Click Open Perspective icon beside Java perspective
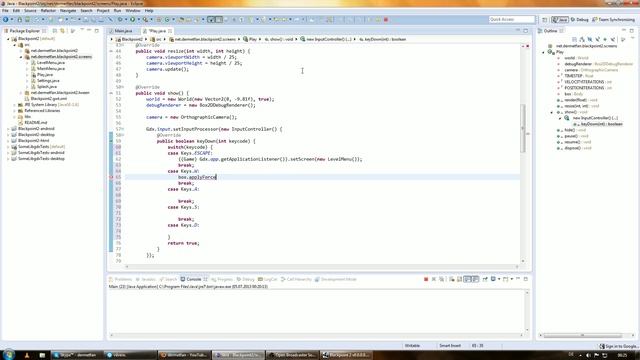Image resolution: width=640 pixels, height=360 pixels. (544, 20)
